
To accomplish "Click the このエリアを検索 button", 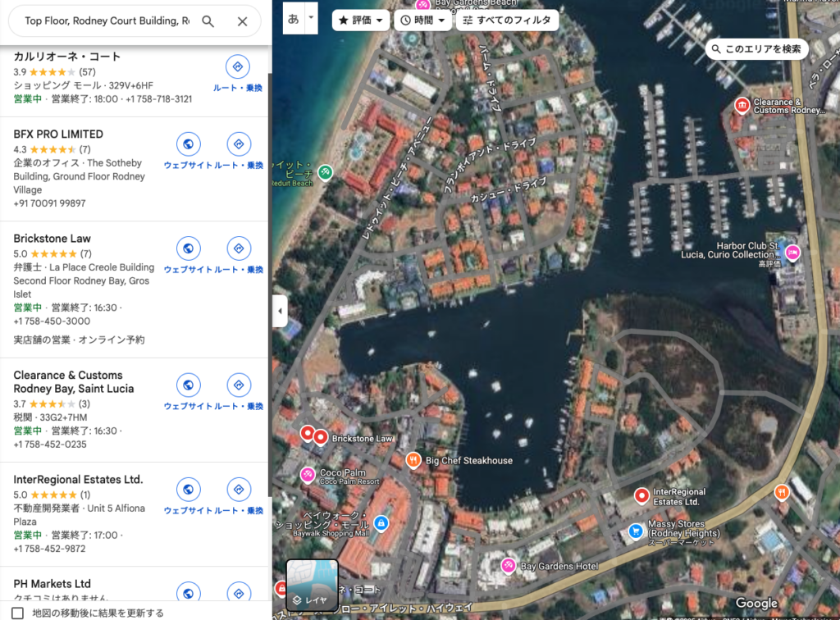I will [x=756, y=49].
